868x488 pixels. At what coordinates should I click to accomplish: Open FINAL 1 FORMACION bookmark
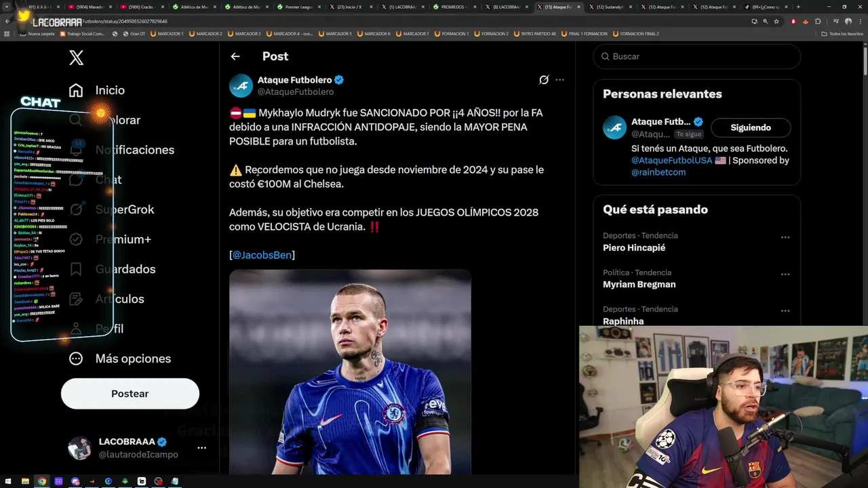(585, 33)
